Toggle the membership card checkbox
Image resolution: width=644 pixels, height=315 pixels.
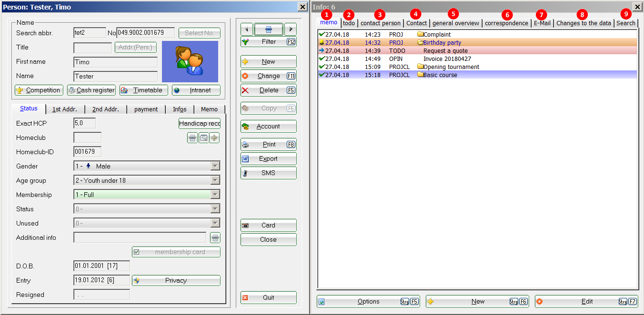click(136, 252)
